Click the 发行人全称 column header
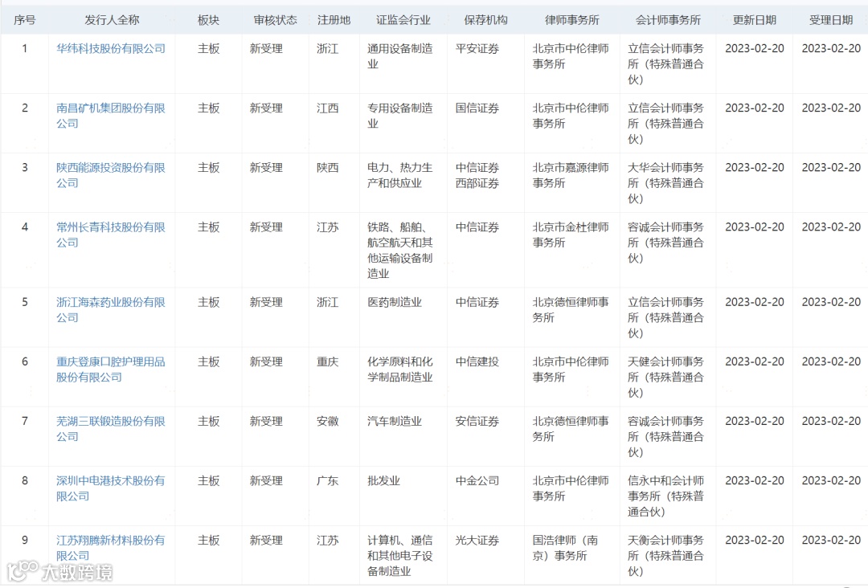Viewport: 868px width, 588px height. click(x=112, y=20)
